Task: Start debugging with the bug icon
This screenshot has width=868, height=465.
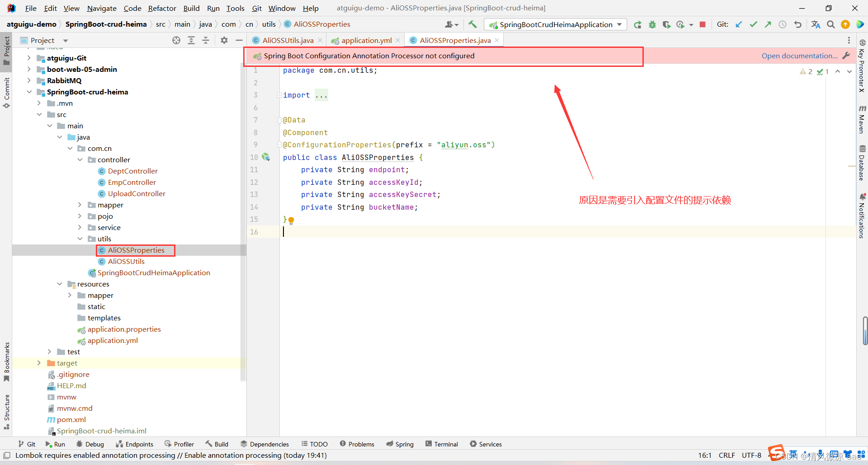Action: point(652,24)
